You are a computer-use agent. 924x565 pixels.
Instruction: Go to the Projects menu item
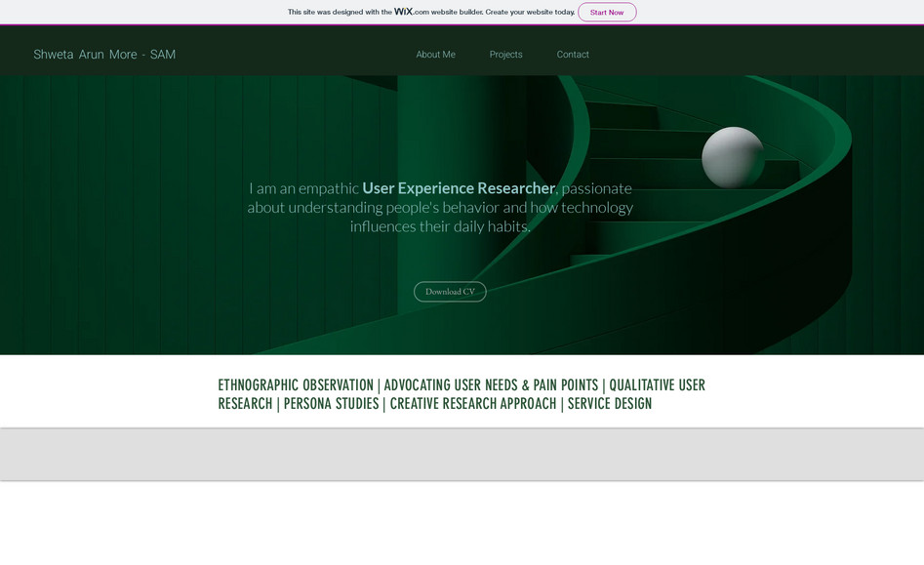point(505,55)
